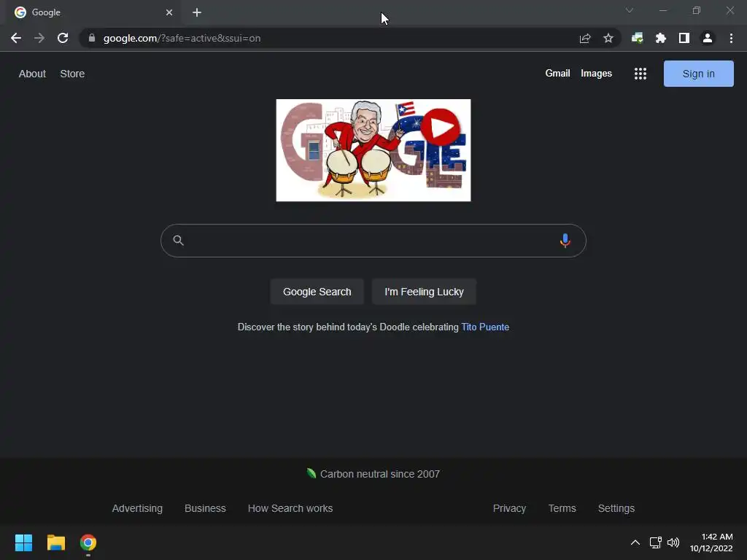
Task: Open the Google apps grid
Action: (x=640, y=74)
